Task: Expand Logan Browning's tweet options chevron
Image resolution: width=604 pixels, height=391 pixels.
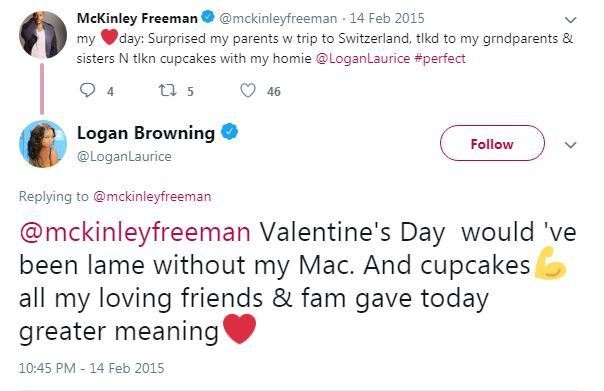Action: [570, 145]
